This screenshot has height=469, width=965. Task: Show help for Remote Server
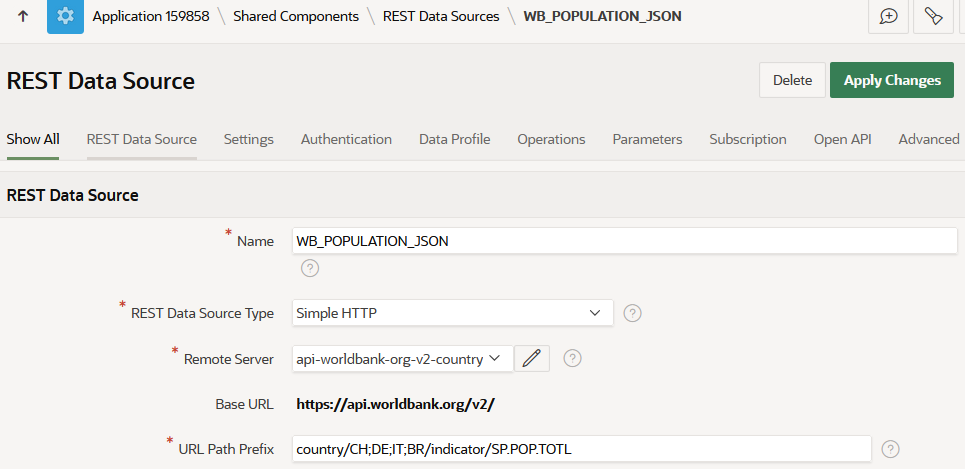tap(573, 358)
